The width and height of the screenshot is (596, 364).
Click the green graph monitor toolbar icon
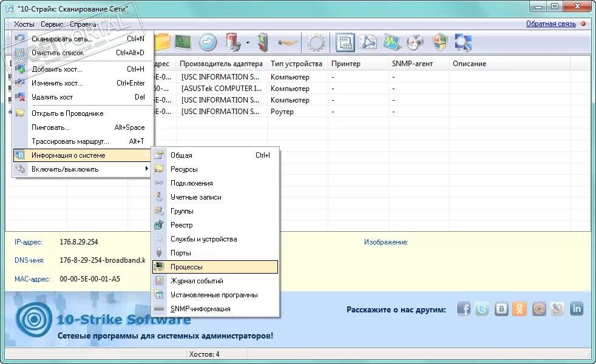[x=392, y=42]
